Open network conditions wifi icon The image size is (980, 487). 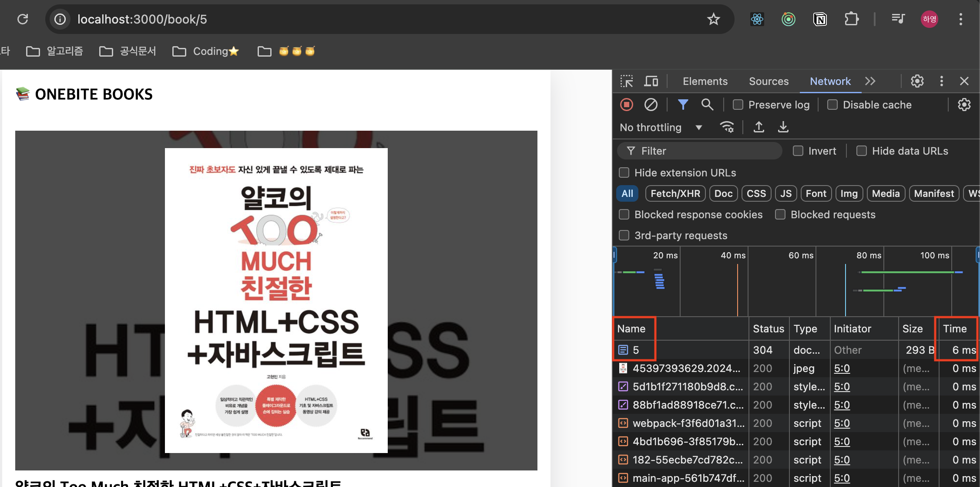pos(727,127)
